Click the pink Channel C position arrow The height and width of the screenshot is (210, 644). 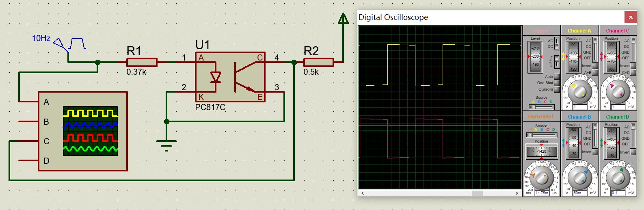pos(602,57)
